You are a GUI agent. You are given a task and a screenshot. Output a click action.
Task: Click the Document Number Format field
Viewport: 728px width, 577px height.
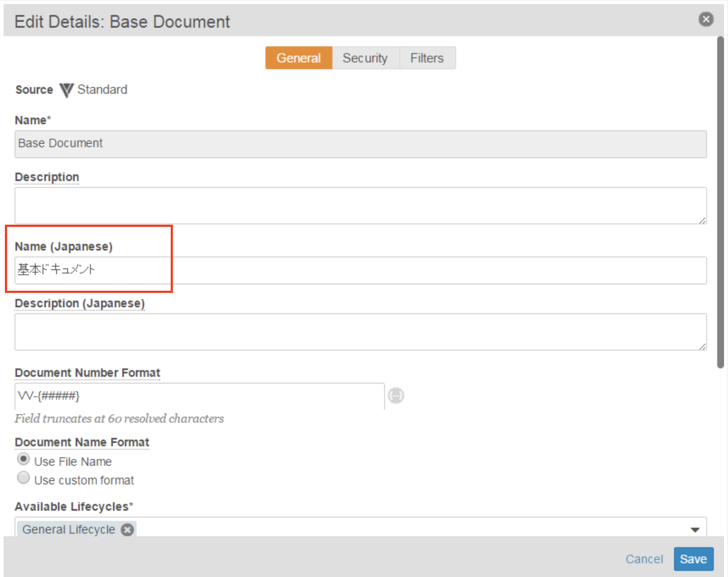tap(200, 396)
